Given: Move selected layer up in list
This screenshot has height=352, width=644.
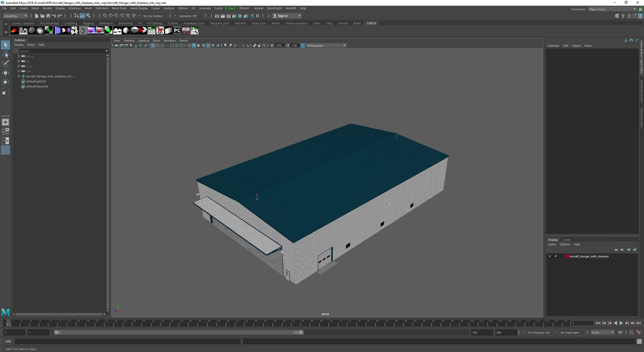Looking at the screenshot, I should pyautogui.click(x=616, y=250).
